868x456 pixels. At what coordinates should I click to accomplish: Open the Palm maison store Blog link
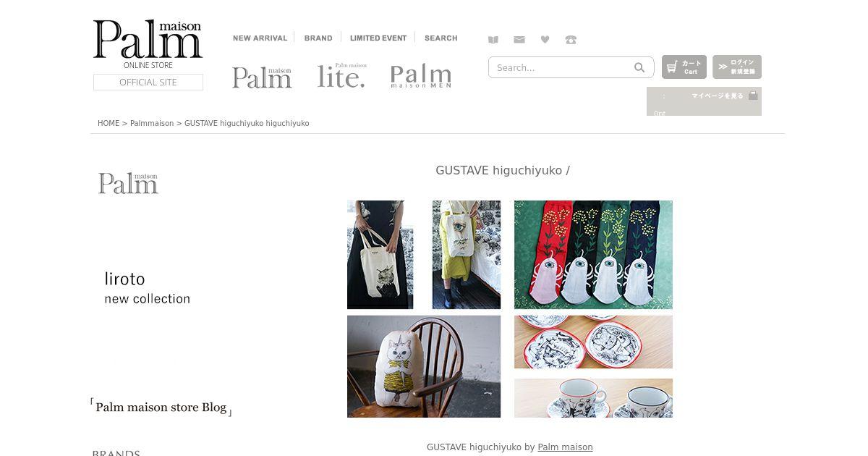(161, 408)
